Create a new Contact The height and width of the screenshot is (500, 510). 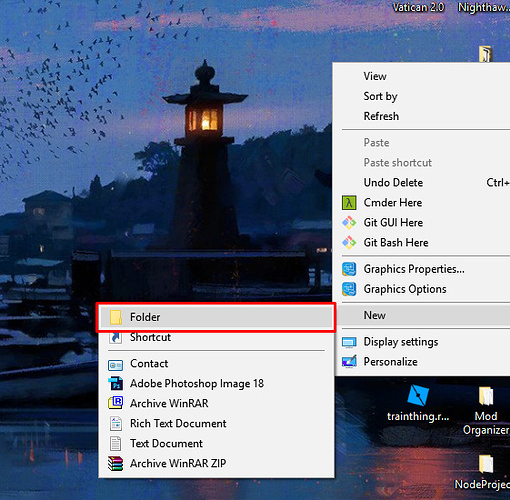coord(216,364)
